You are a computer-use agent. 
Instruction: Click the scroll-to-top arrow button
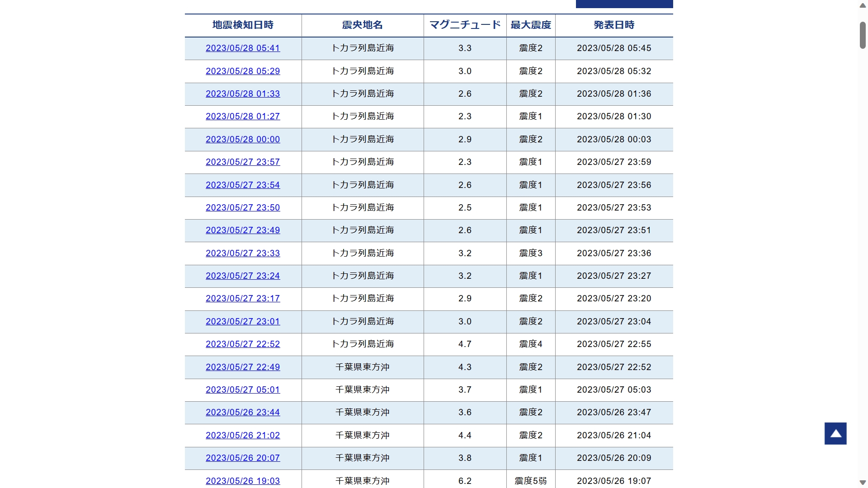[x=835, y=433]
